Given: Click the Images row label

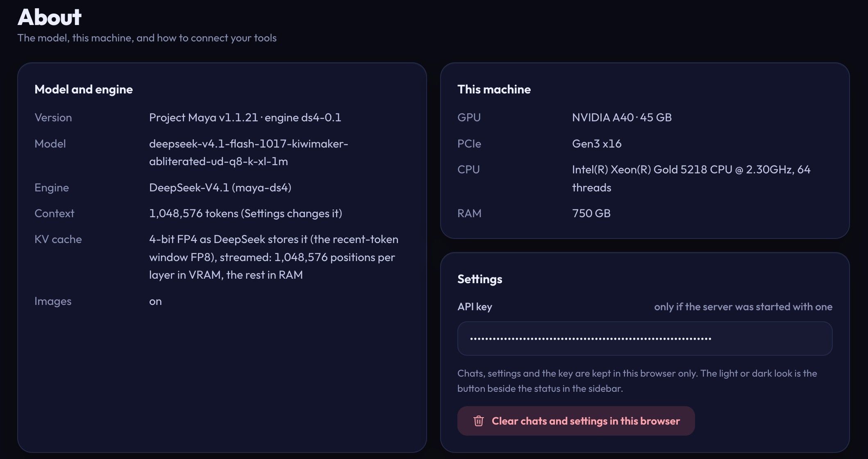Looking at the screenshot, I should click(53, 301).
